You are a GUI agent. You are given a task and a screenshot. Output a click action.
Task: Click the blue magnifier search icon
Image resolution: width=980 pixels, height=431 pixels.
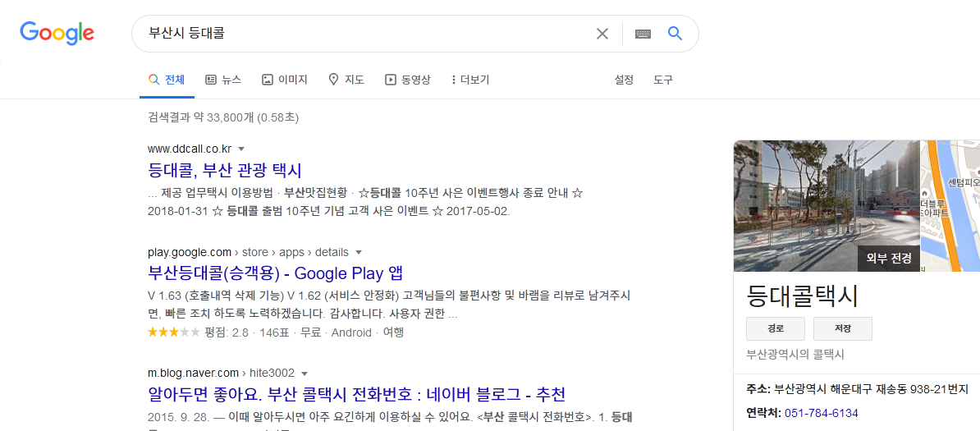pyautogui.click(x=675, y=33)
